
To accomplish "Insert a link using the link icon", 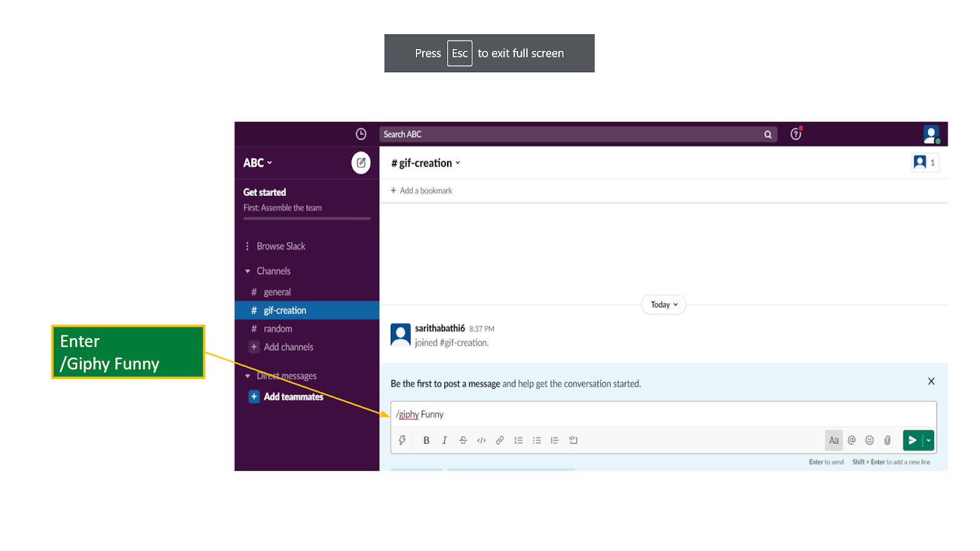I will coord(500,440).
